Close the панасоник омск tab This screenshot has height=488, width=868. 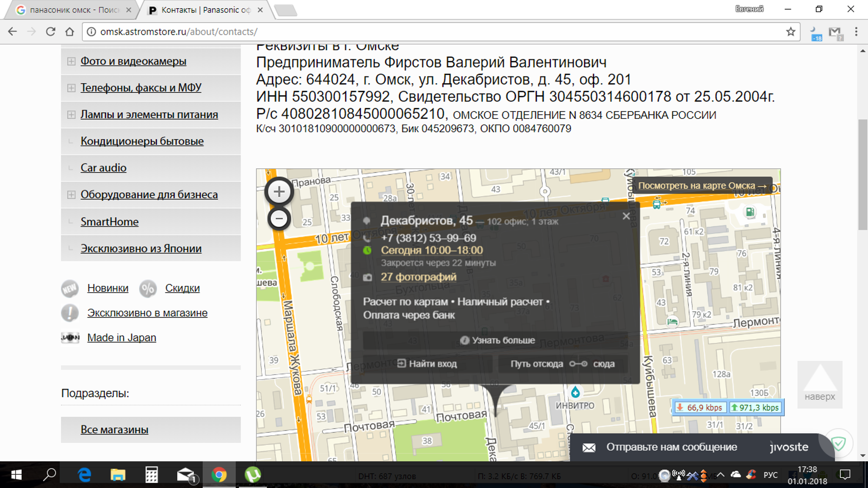(129, 10)
